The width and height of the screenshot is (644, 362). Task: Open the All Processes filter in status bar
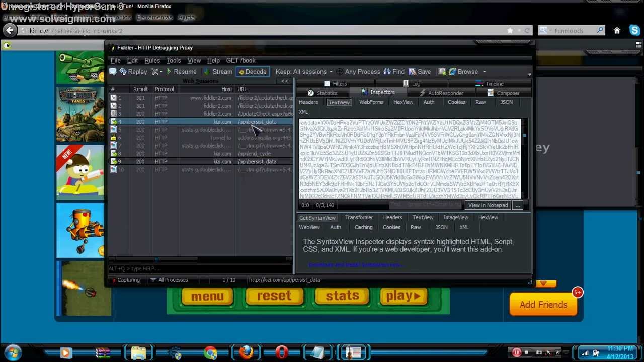pos(169,280)
